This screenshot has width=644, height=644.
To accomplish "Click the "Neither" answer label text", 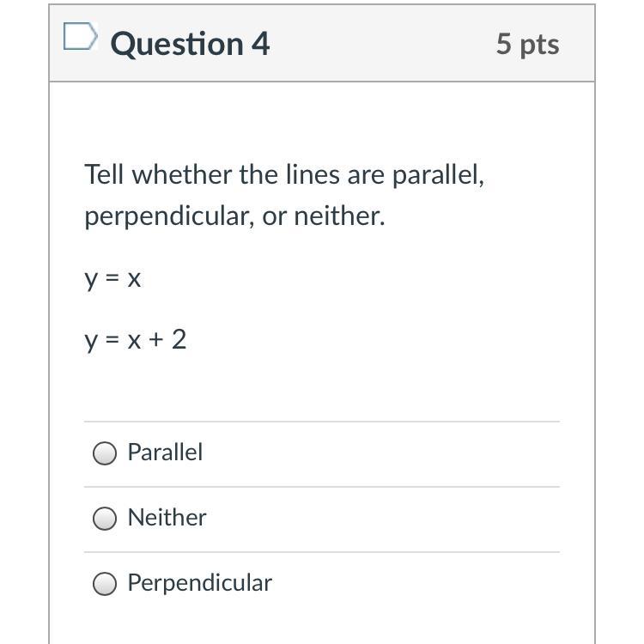I will pyautogui.click(x=167, y=518).
